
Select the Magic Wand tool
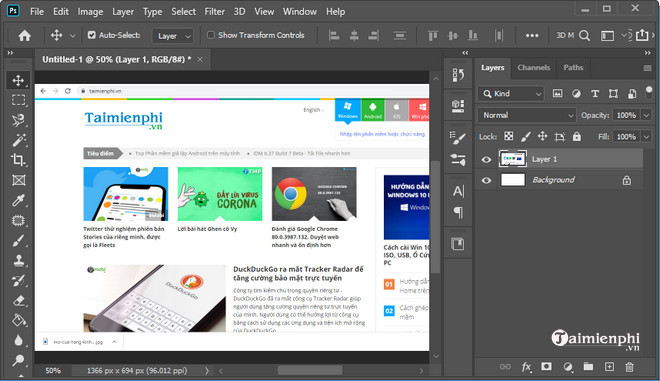[18, 140]
